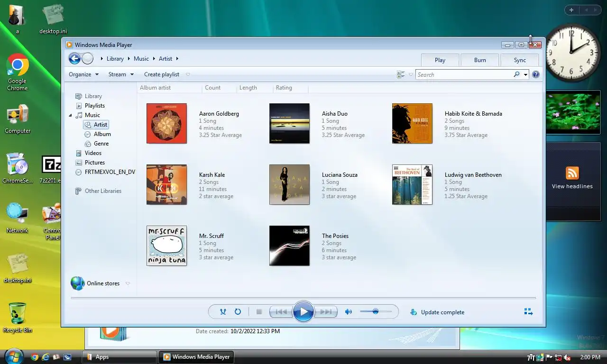Open the Apps window from taskbar

pyautogui.click(x=120, y=357)
